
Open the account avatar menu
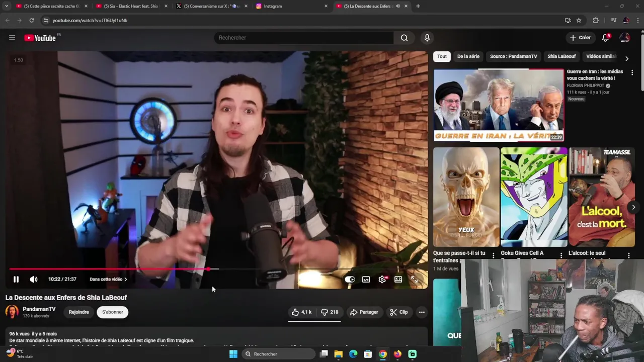624,38
